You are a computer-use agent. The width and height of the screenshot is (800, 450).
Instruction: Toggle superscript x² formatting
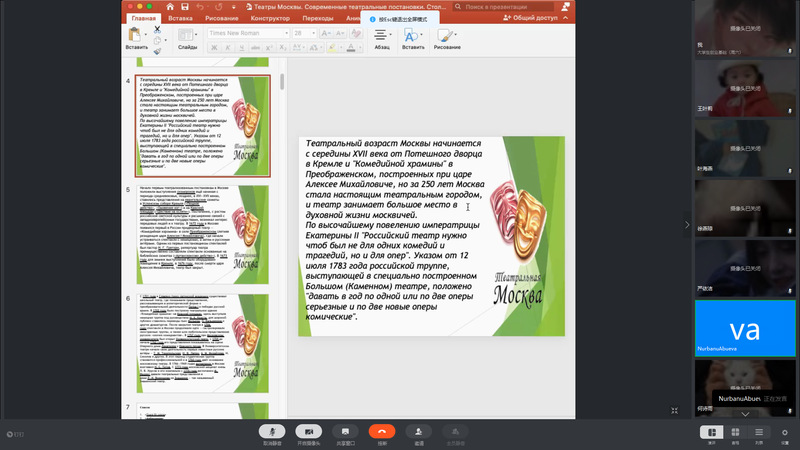[269, 47]
